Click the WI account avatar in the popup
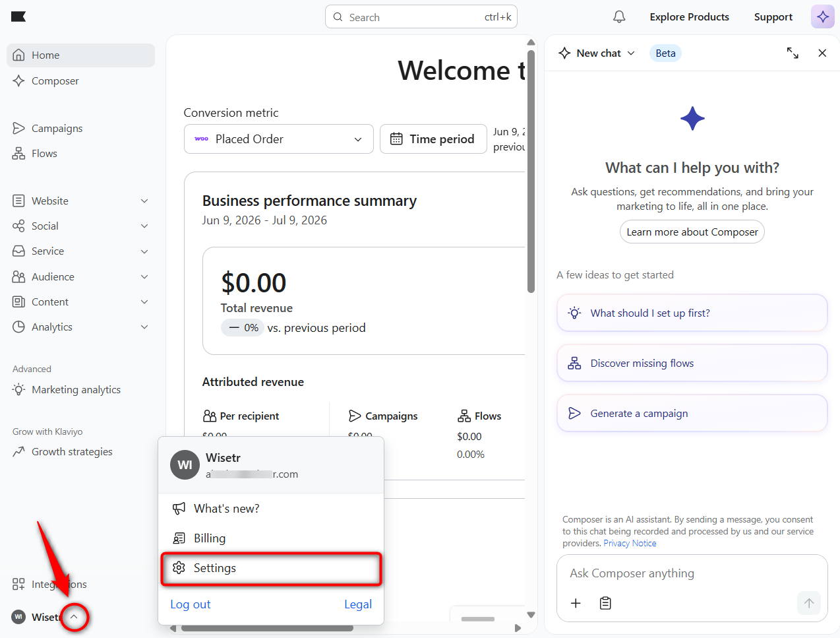This screenshot has width=840, height=638. 185,465
